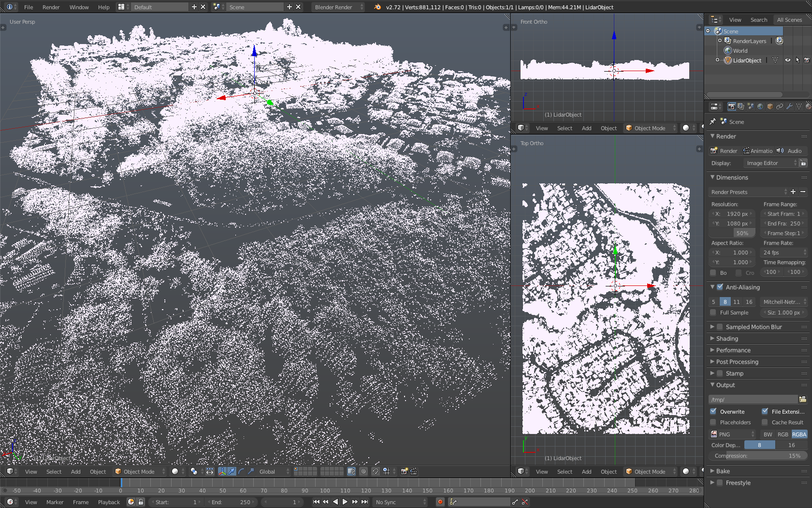Screen dimensions: 812x508
Task: Toggle the translate manipulator arrow icon
Action: [x=232, y=471]
